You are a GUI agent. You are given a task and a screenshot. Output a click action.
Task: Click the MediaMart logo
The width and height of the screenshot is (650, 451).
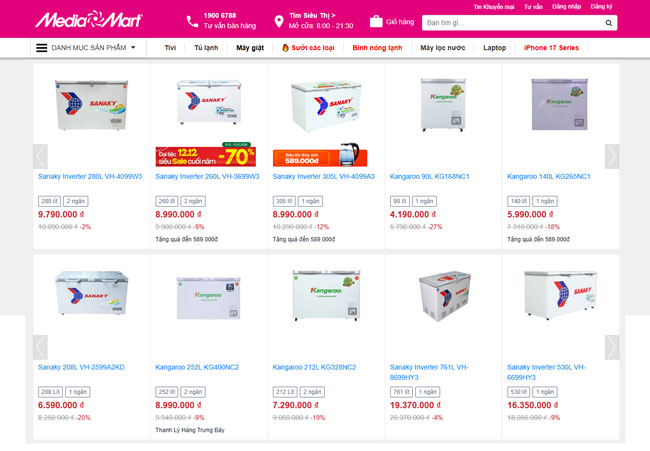pyautogui.click(x=89, y=19)
